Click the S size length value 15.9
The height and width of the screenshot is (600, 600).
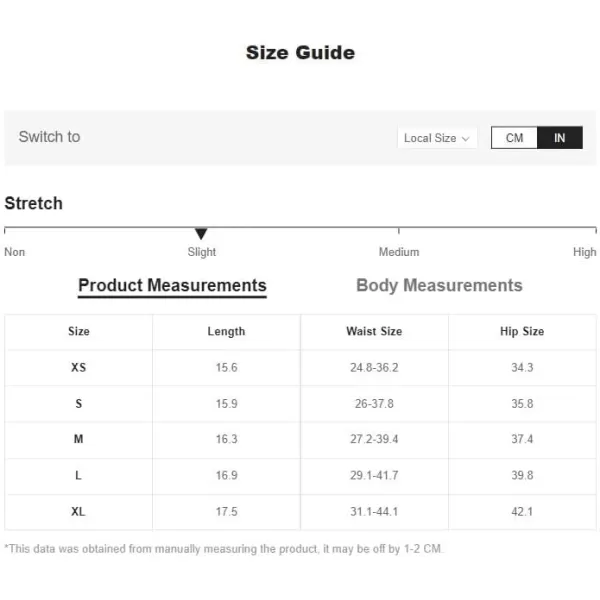click(227, 403)
